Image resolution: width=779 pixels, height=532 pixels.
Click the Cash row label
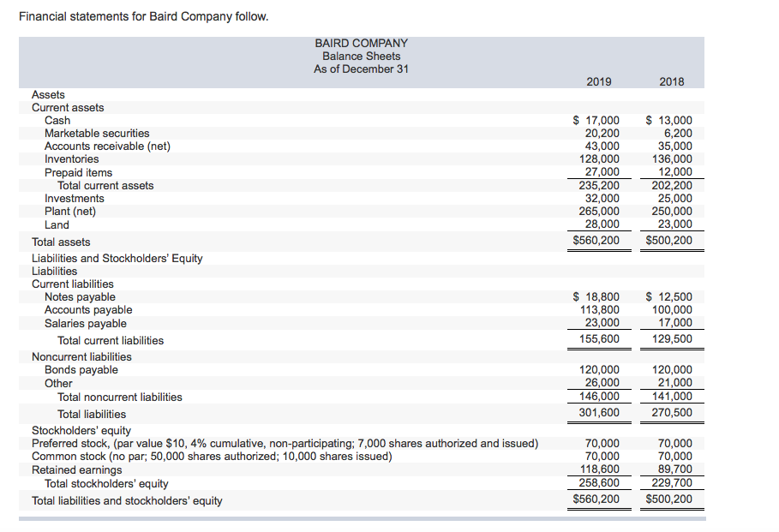point(57,120)
